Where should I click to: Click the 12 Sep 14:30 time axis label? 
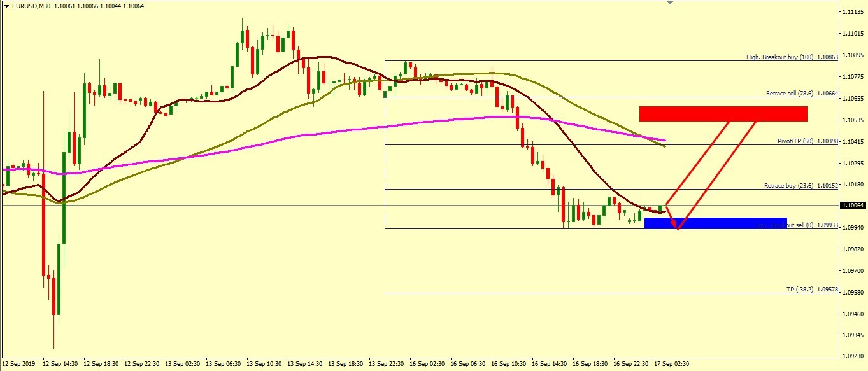(x=60, y=364)
